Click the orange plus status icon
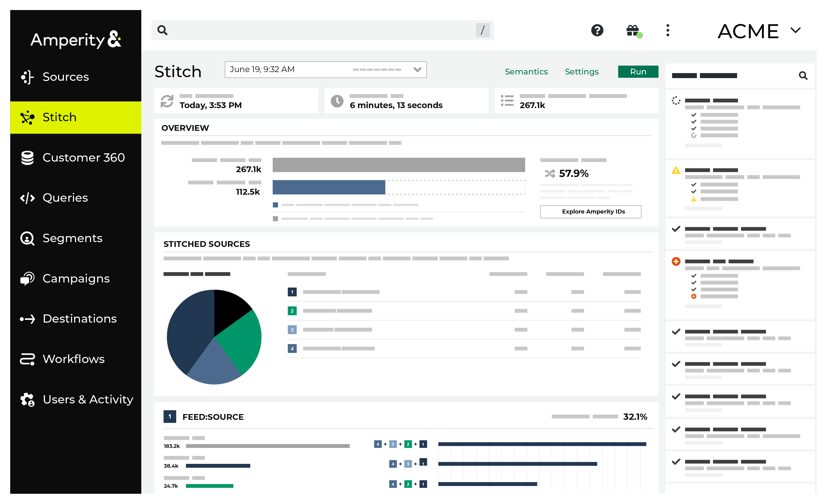Image resolution: width=827 pixels, height=504 pixels. (x=676, y=261)
